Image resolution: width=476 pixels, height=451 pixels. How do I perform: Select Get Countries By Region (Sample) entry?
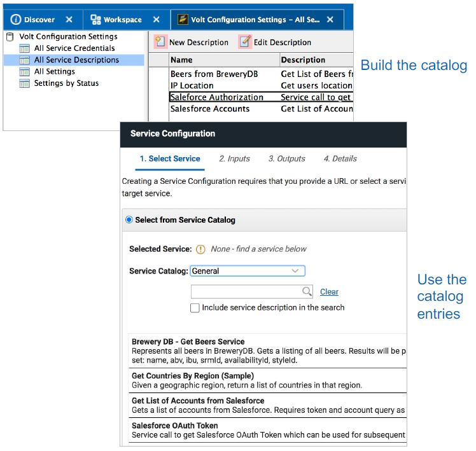(x=267, y=380)
